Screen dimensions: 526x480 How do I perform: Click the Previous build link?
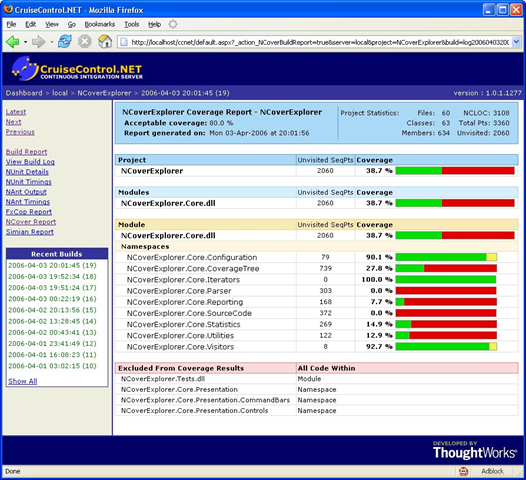(20, 132)
